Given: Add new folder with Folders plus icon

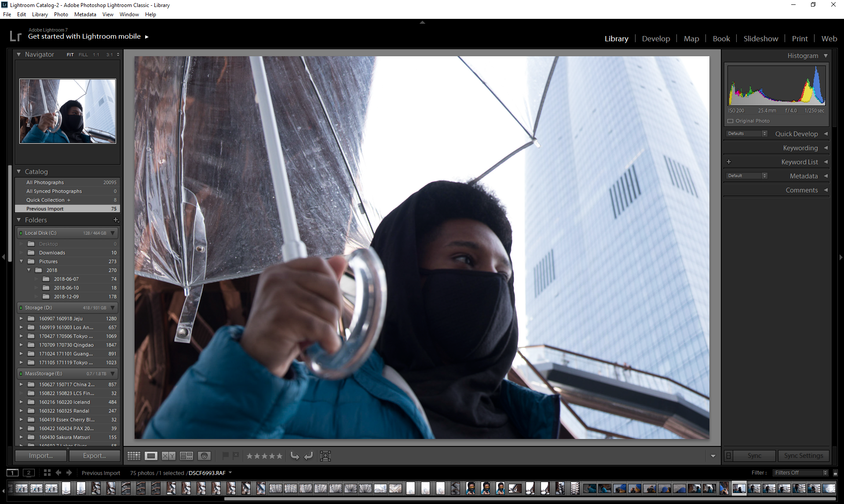Looking at the screenshot, I should coord(116,220).
